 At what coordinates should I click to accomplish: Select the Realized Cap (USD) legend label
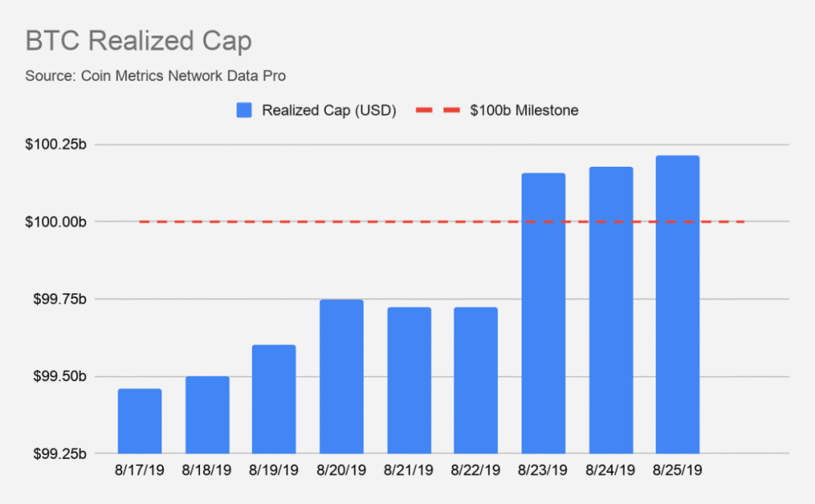[x=329, y=111]
